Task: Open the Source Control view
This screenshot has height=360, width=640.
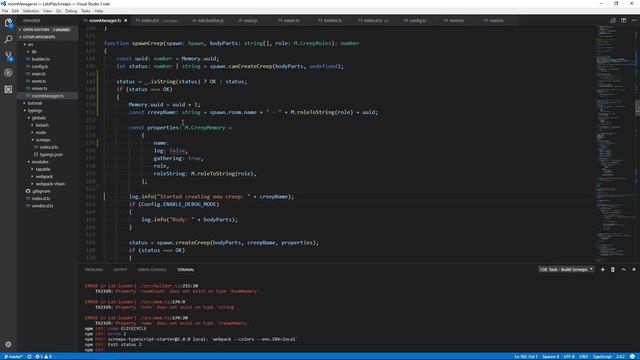Action: pyautogui.click(x=8, y=56)
